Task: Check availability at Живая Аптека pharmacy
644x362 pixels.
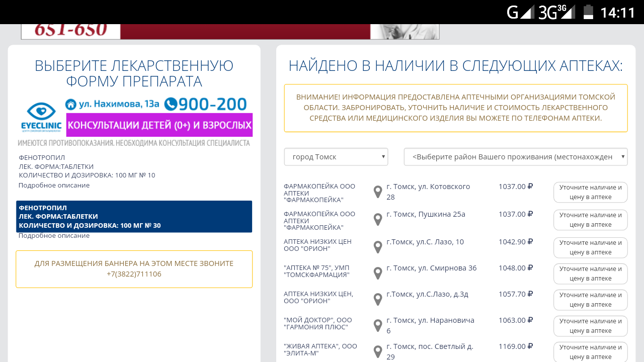Action: tap(591, 352)
